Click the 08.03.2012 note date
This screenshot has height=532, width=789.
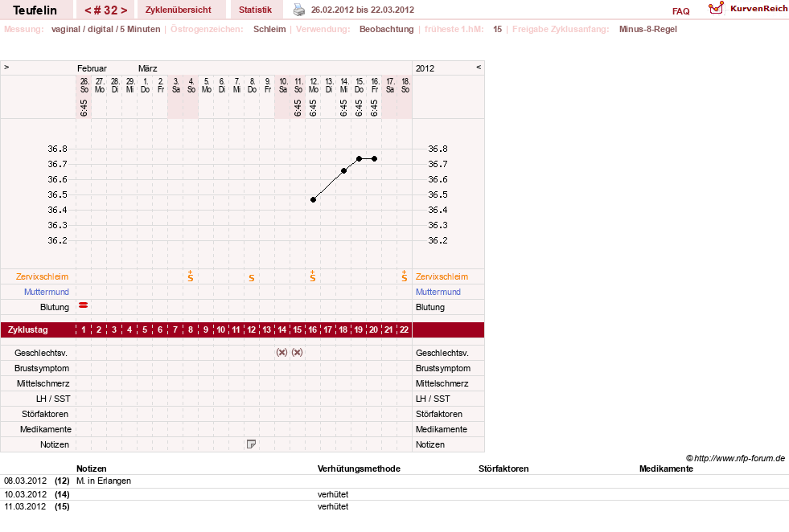click(x=25, y=481)
